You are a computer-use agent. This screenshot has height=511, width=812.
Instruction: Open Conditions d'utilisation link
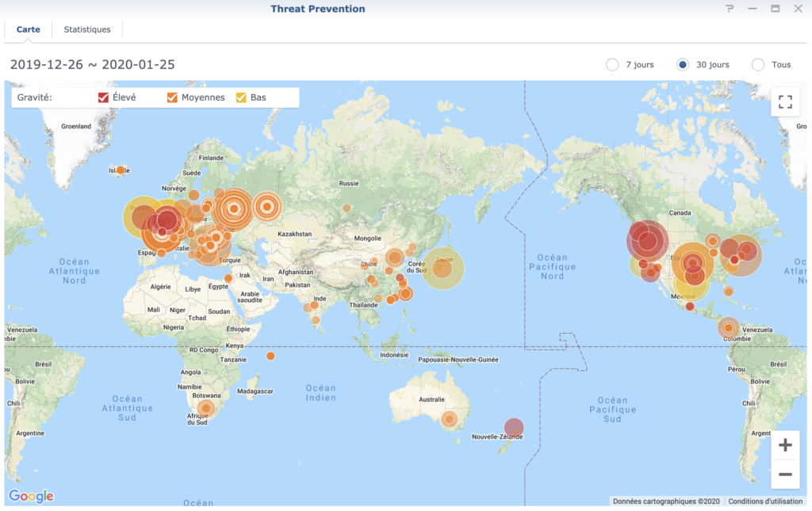point(765,501)
